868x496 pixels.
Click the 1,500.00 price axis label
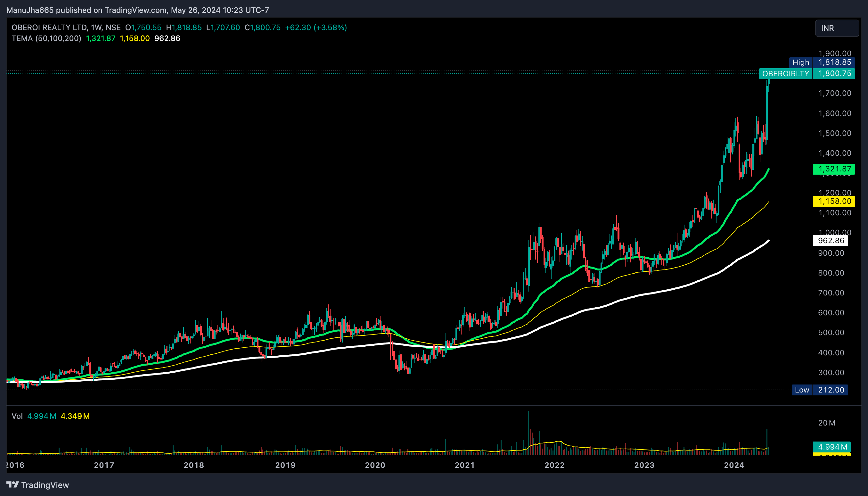835,133
